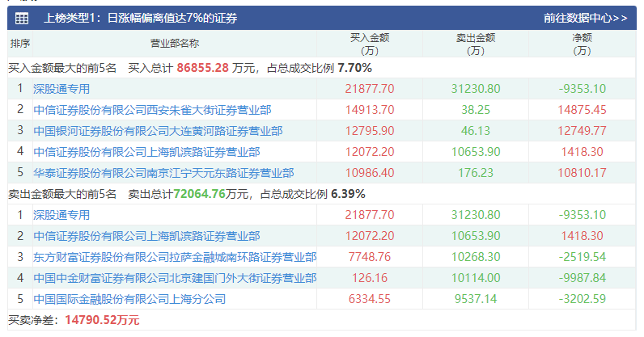This screenshot has height=337, width=644.
Task: Select net amount -3202.59
Action: (x=582, y=299)
